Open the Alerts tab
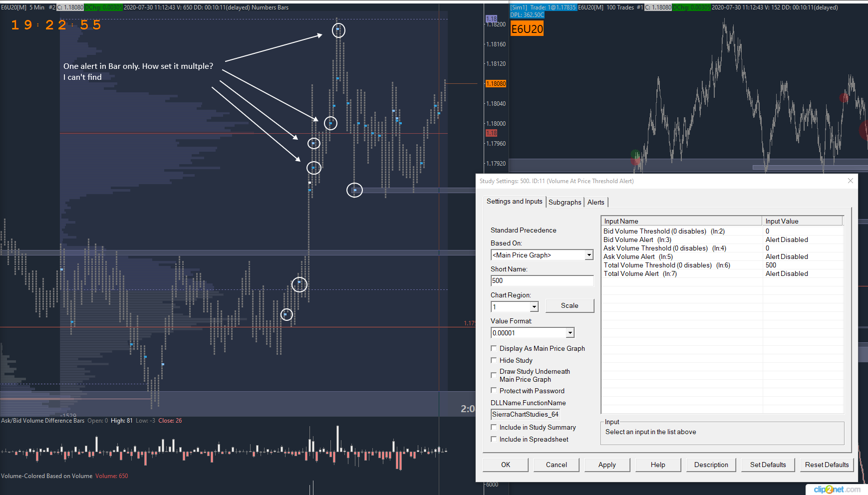 click(595, 202)
